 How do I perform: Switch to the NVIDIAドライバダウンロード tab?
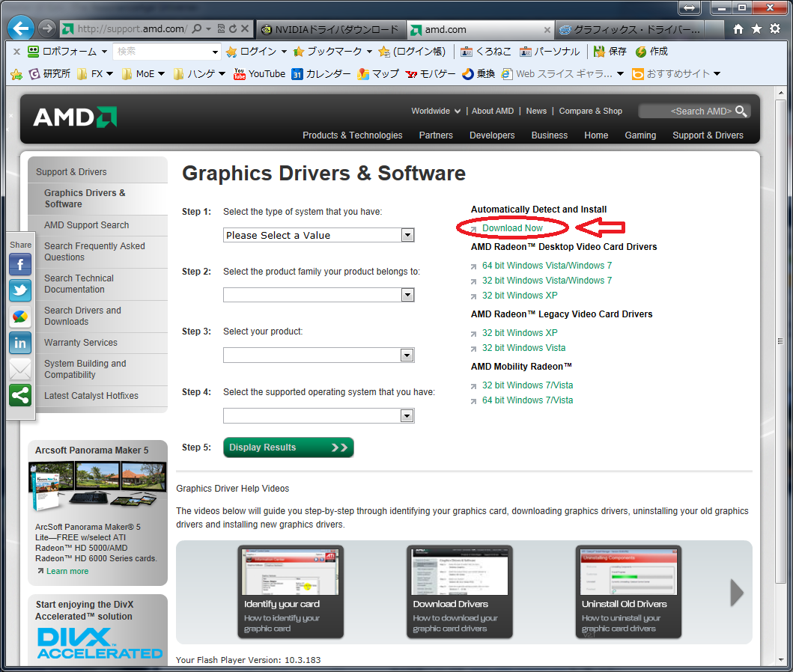pos(331,30)
